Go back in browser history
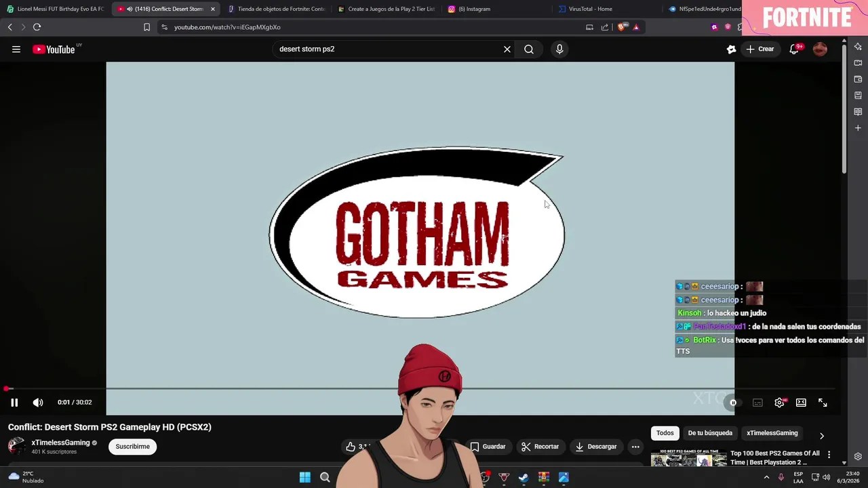This screenshot has width=868, height=488. tap(9, 27)
